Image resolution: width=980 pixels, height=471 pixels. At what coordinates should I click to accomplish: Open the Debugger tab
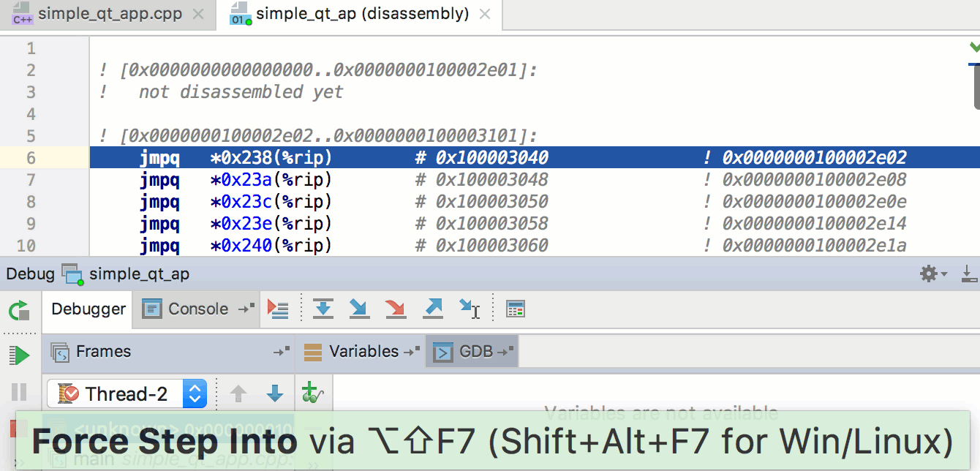tap(88, 309)
